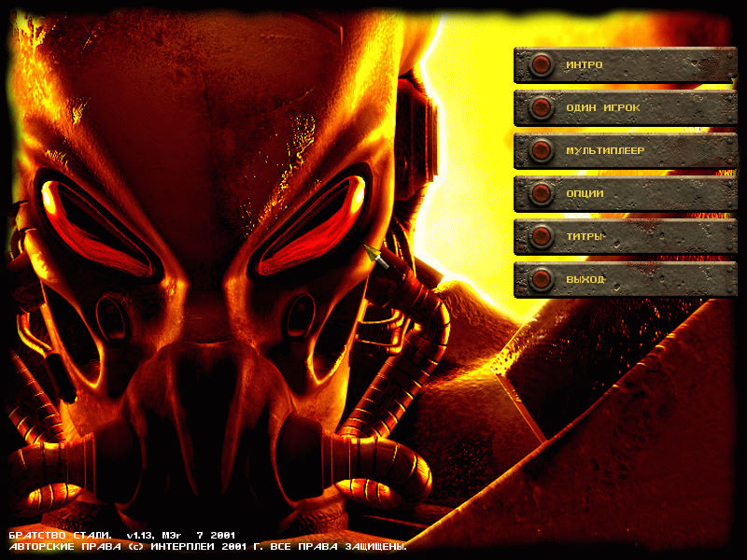Open МУЛЬТИПЛЕЕР menu label
The image size is (747, 560).
pyautogui.click(x=605, y=151)
